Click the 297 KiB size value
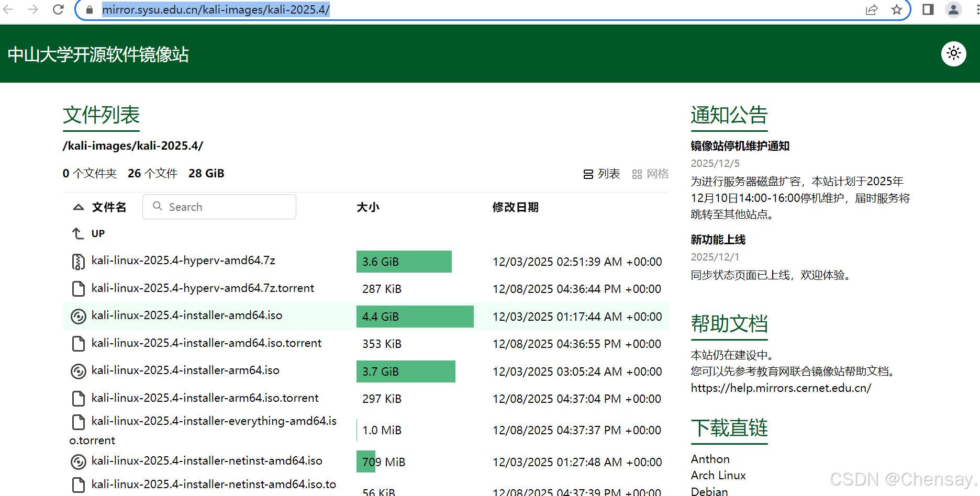Viewport: 980px width, 496px height. 382,399
